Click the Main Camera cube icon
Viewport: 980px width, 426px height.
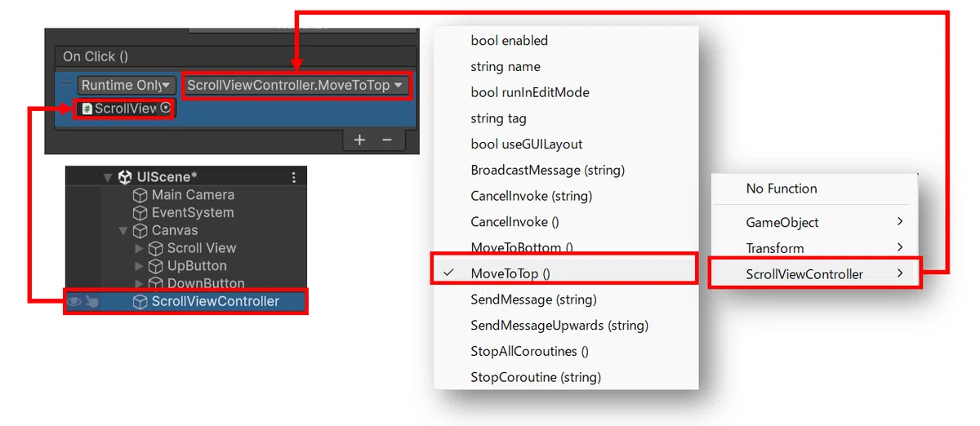(x=140, y=195)
